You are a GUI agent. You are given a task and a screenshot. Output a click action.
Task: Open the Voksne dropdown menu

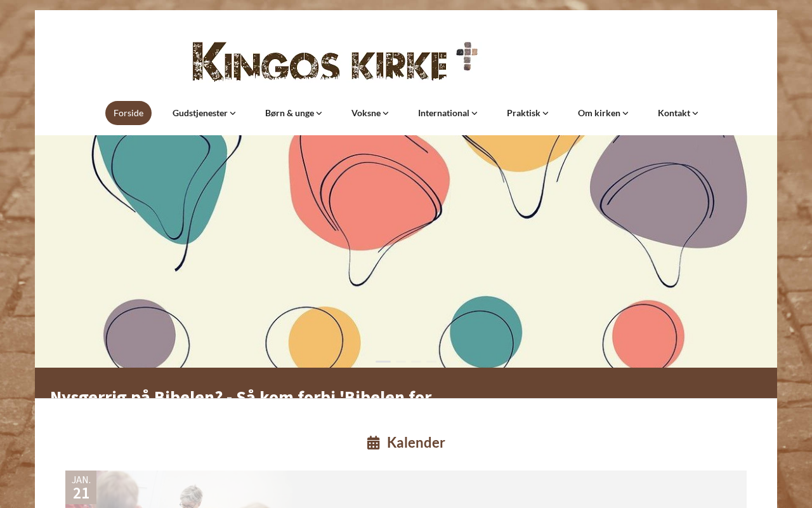tap(370, 113)
